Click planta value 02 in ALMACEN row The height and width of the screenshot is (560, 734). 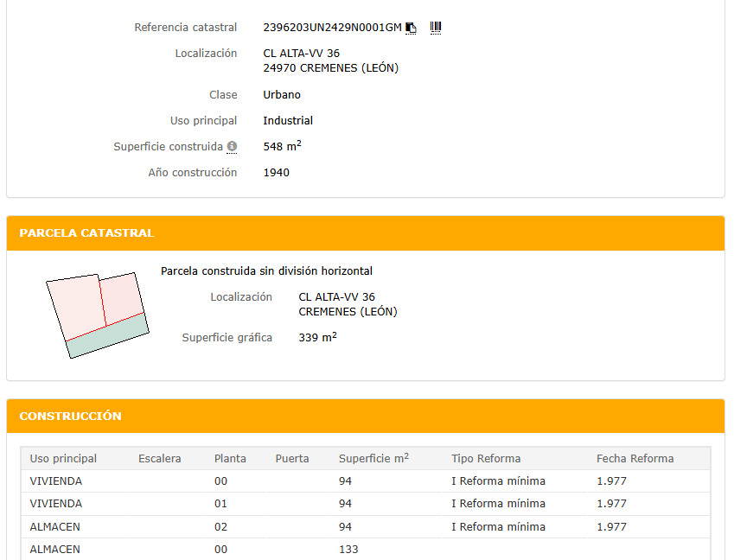[220, 527]
